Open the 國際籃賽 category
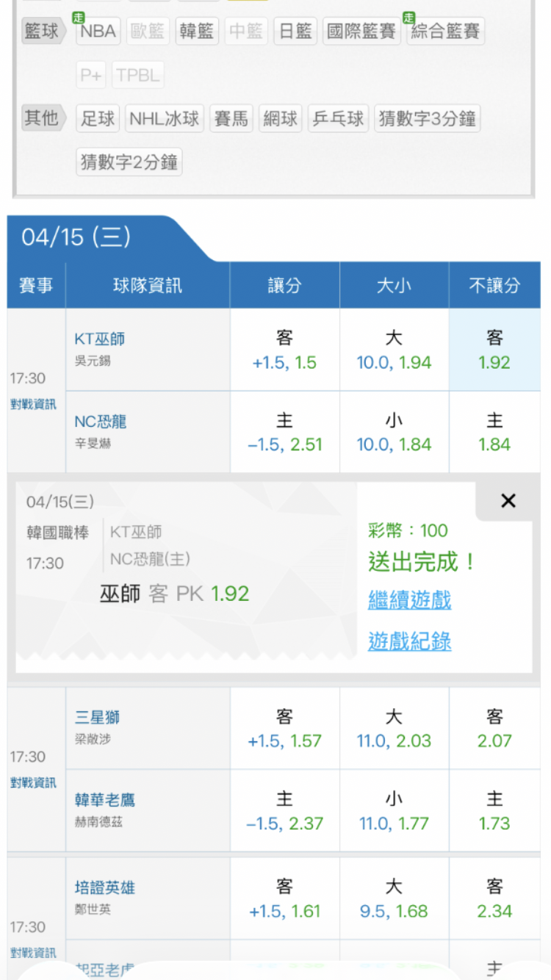Viewport: 551px width, 980px height. point(361,32)
